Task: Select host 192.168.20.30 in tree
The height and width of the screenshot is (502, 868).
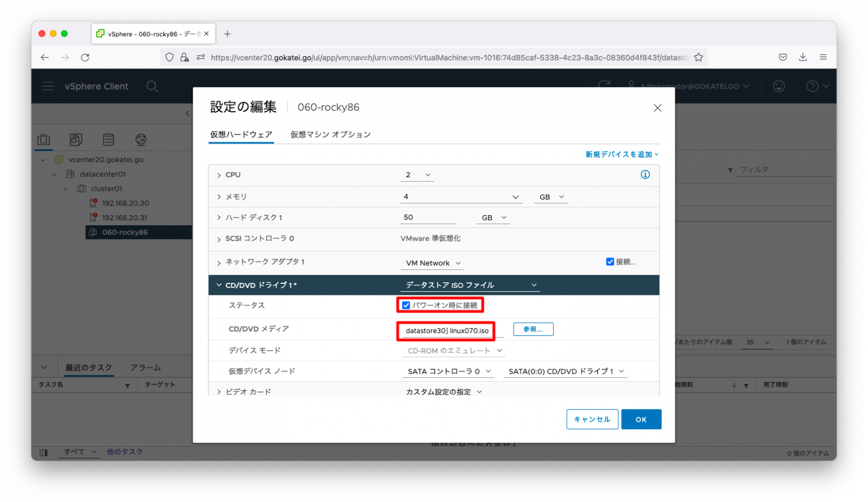Action: pos(125,203)
